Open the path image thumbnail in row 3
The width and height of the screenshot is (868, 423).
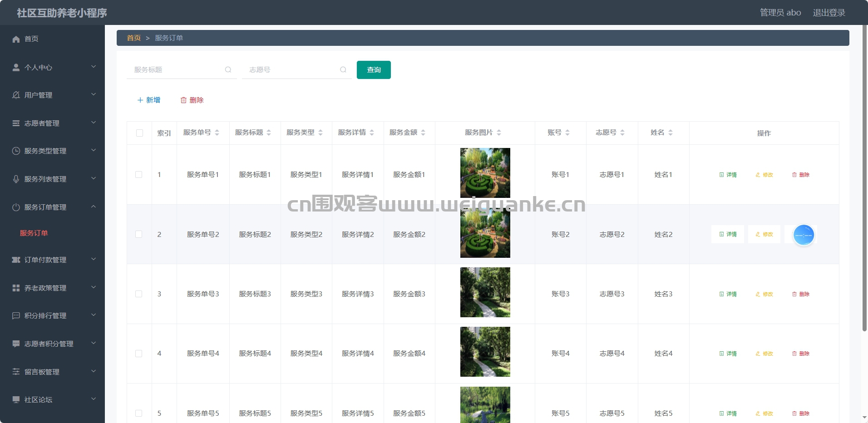tap(485, 292)
